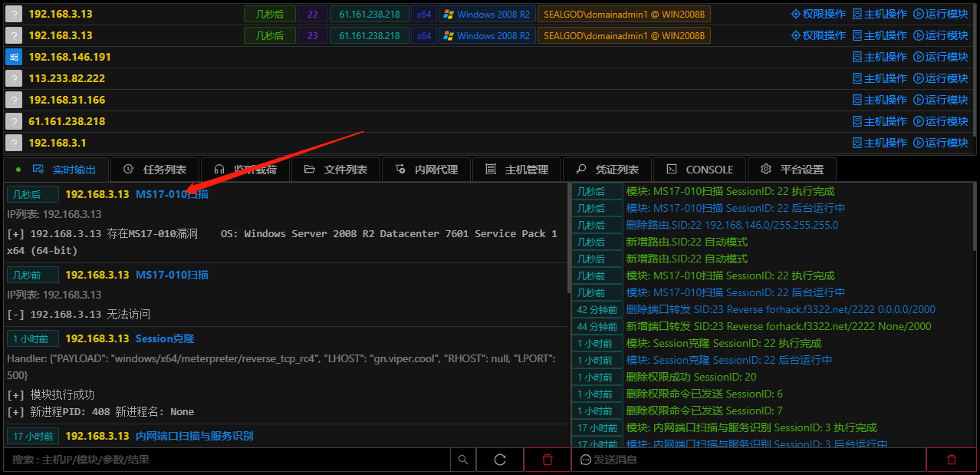The image size is (980, 475).
Task: Click red trash icon beside message field
Action: [x=951, y=460]
